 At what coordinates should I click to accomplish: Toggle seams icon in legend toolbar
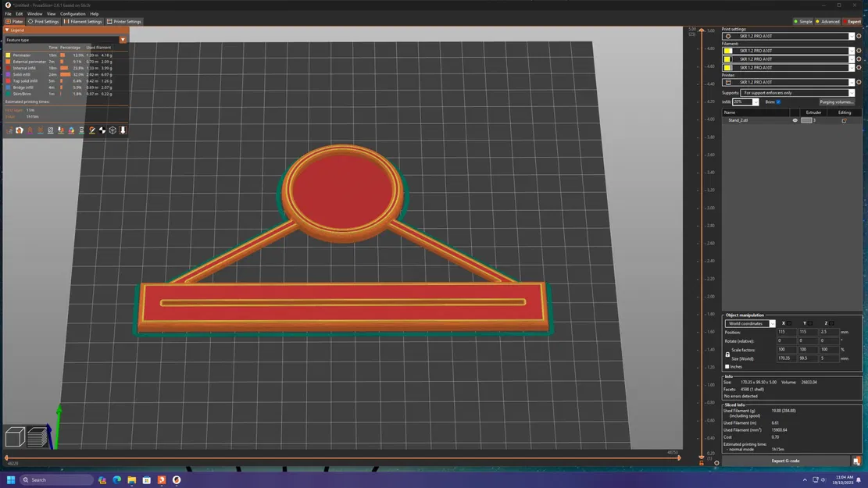pos(50,130)
